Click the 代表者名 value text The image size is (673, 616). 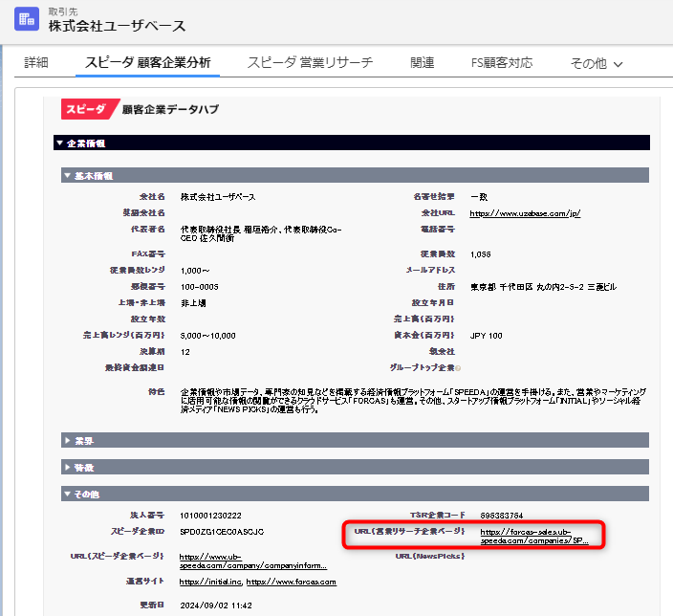tap(261, 233)
